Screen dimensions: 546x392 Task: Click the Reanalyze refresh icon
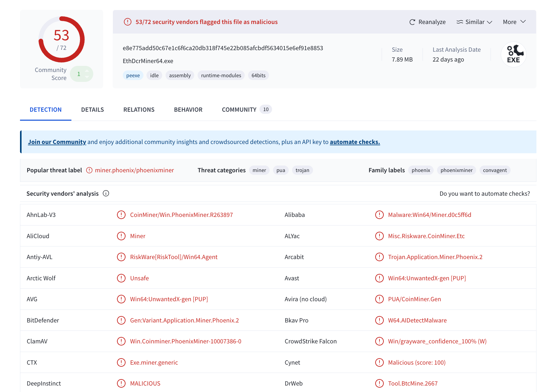point(412,22)
